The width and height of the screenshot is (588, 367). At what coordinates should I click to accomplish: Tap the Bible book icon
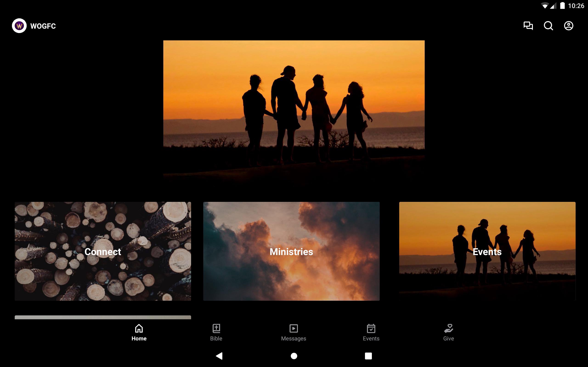click(x=216, y=328)
